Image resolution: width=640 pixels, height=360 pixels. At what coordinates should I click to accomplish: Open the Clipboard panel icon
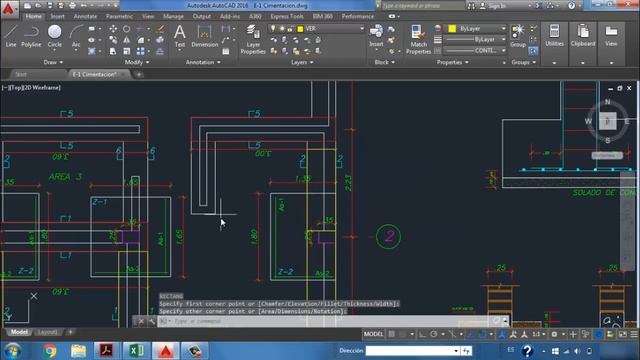[583, 36]
